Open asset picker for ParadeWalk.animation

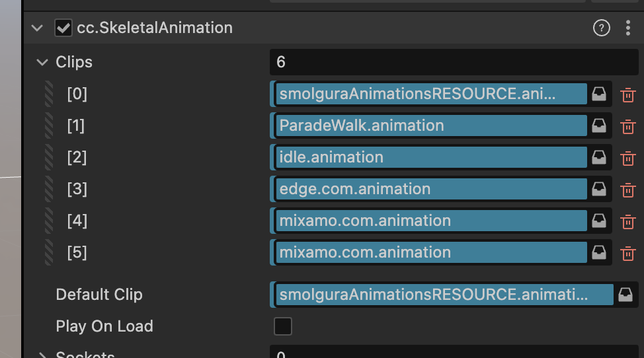coord(599,125)
